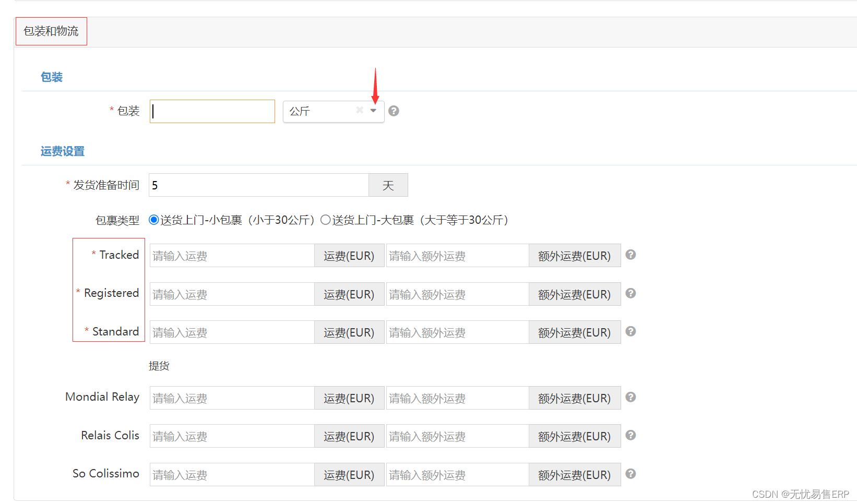The height and width of the screenshot is (504, 857).
Task: Click 运费(EUR) addon in Tracked row
Action: tap(349, 256)
